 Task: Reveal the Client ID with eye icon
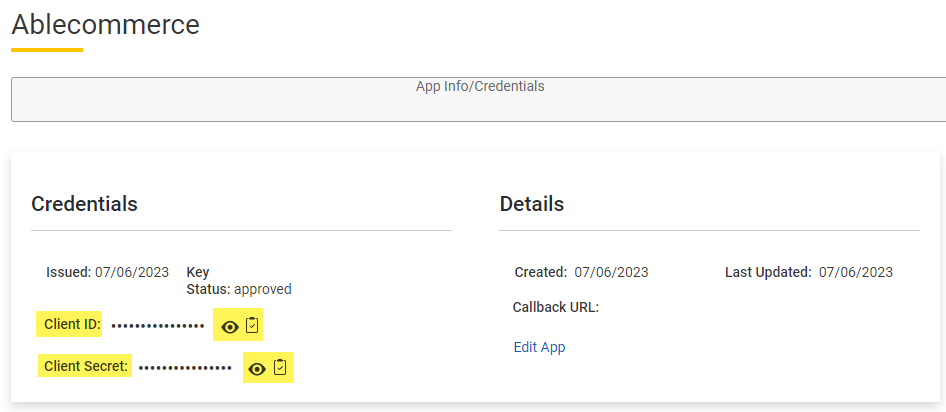point(230,327)
